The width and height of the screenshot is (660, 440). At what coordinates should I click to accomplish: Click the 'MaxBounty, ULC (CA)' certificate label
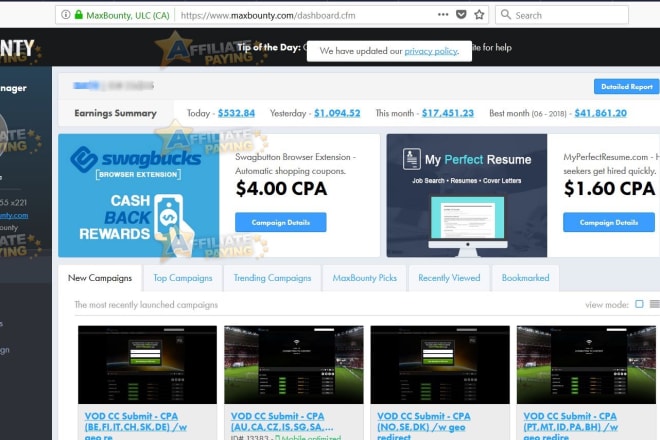[128, 16]
